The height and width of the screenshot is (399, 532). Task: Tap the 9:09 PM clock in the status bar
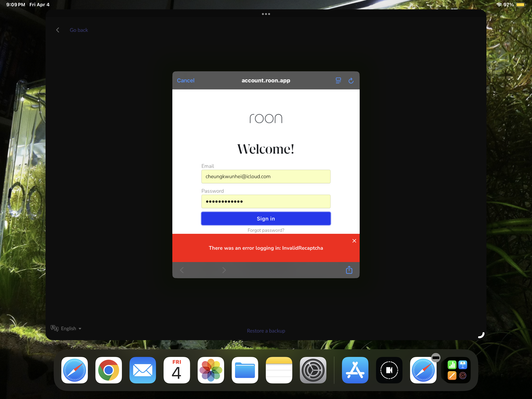click(16, 4)
